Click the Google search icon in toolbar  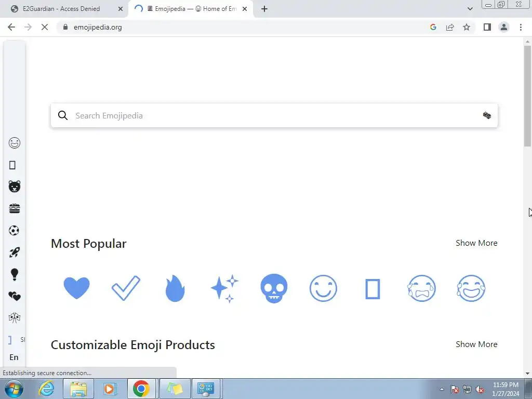click(x=433, y=27)
